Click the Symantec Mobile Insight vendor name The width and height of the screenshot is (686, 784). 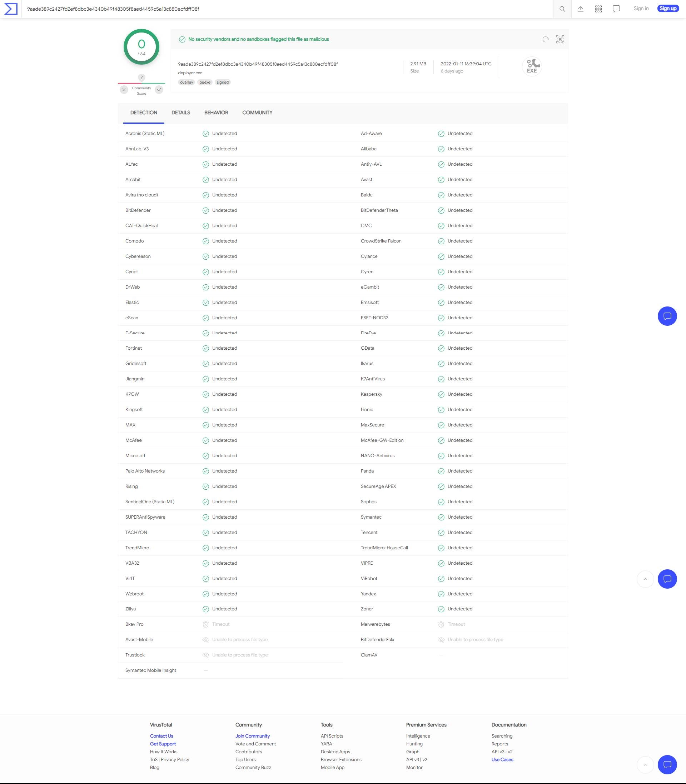[150, 670]
